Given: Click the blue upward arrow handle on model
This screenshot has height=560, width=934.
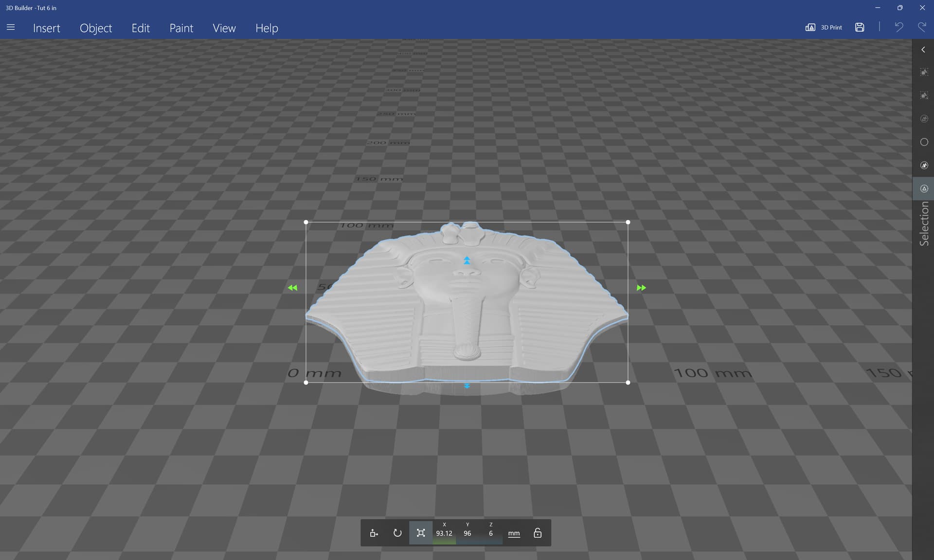Looking at the screenshot, I should [467, 261].
